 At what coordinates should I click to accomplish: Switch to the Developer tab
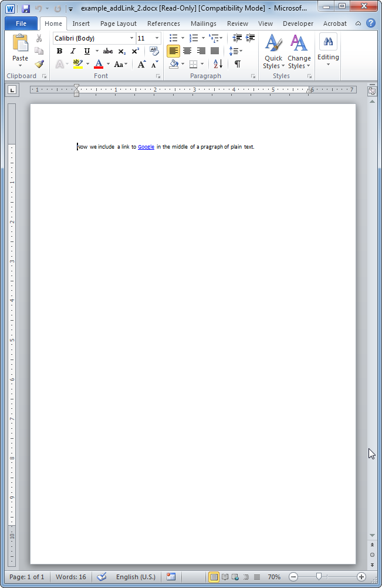point(298,23)
